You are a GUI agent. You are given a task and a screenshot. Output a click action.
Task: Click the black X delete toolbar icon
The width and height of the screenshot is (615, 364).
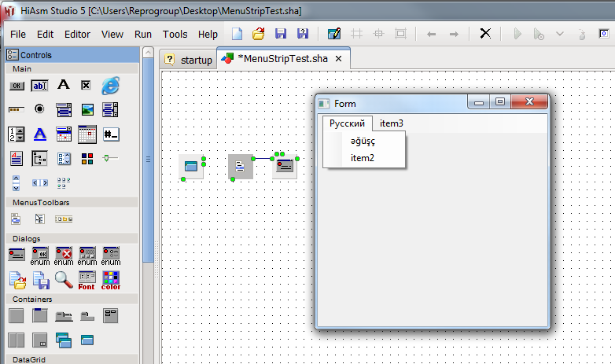pos(485,34)
